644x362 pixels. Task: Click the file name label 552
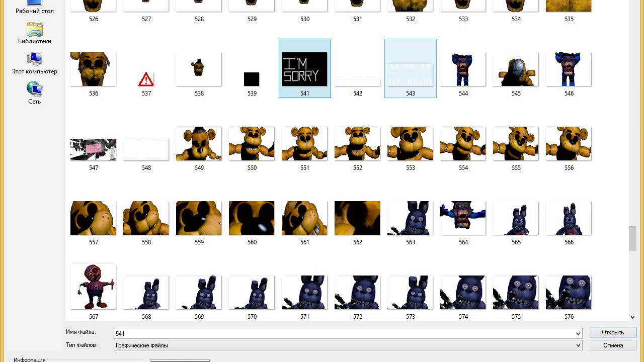pos(357,168)
